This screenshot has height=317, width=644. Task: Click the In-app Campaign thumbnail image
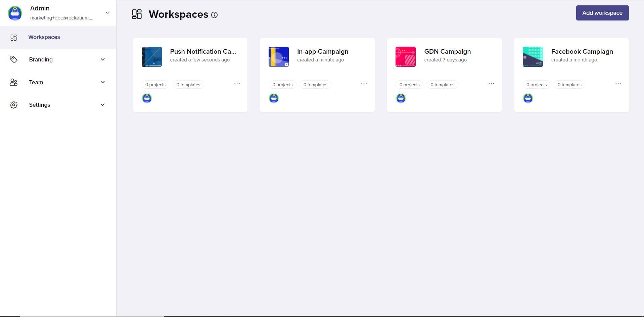coord(279,57)
